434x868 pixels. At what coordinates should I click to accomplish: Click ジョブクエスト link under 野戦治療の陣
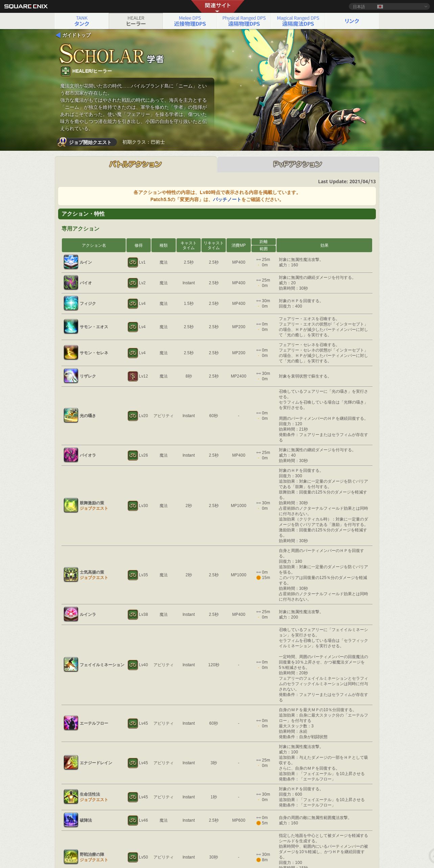pyautogui.click(x=94, y=860)
